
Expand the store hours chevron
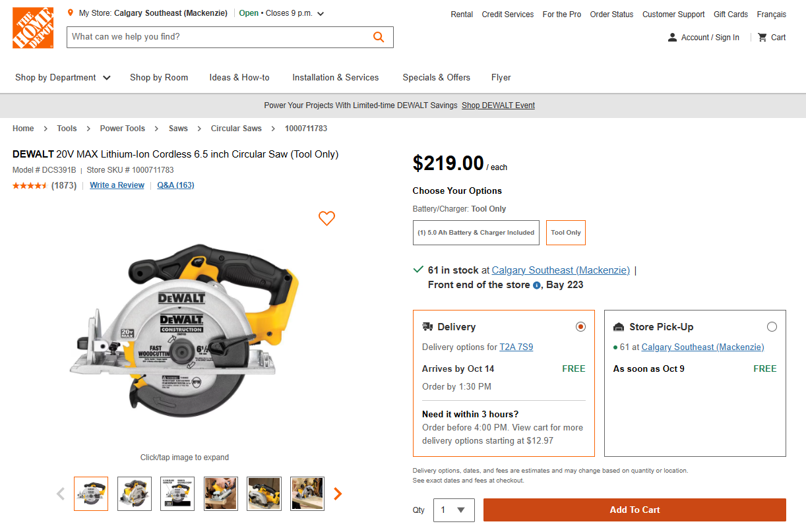[320, 13]
